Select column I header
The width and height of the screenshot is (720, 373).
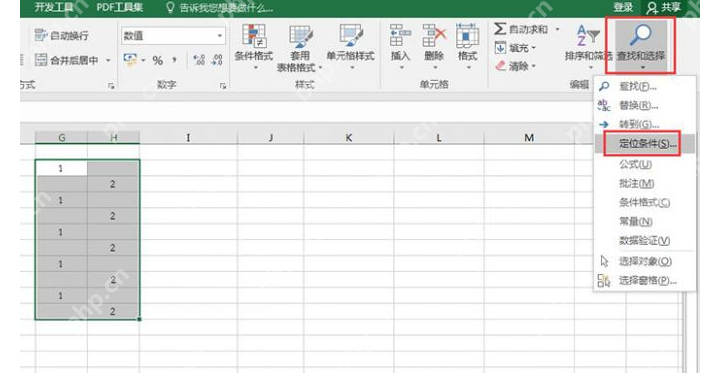point(188,137)
